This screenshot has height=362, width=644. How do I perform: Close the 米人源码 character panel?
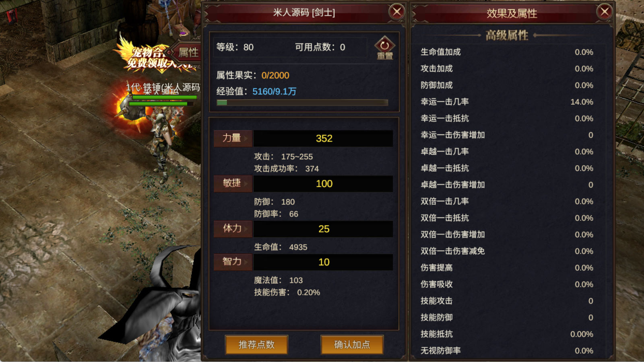tap(397, 12)
